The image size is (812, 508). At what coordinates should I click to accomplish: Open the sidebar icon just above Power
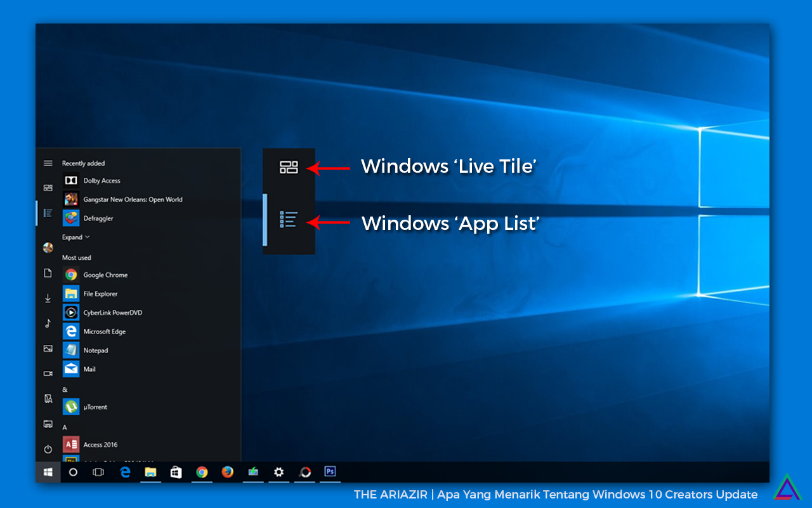tap(48, 424)
